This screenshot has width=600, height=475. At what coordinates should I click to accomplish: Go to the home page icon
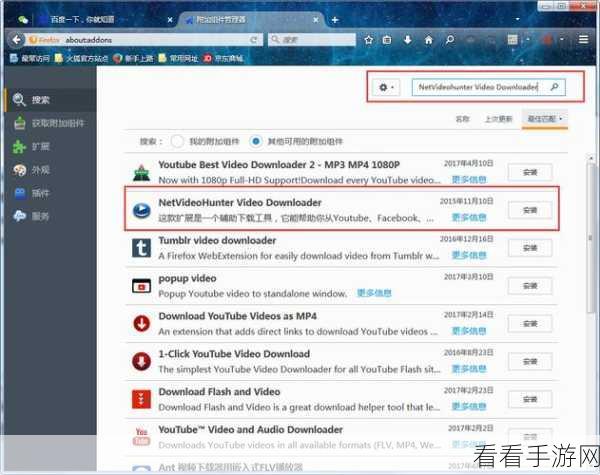tap(429, 40)
